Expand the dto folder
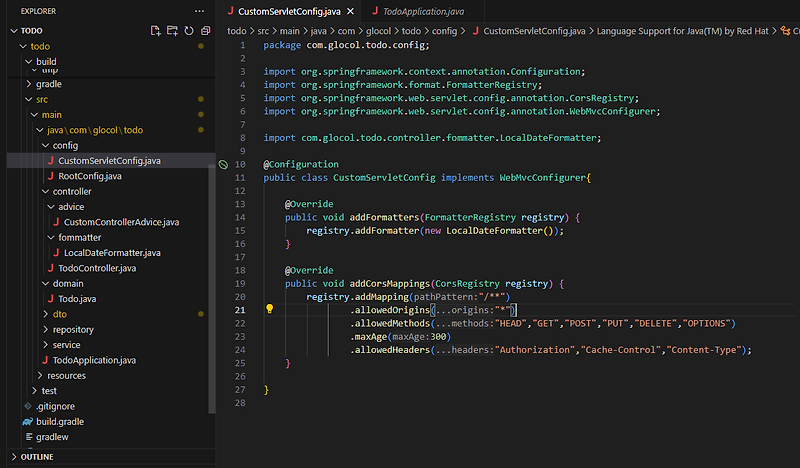Viewport: 800px width, 468px height. 61,314
